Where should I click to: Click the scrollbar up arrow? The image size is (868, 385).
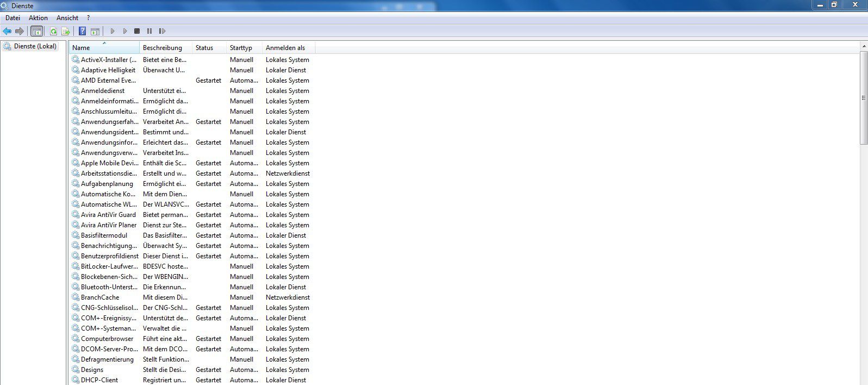click(x=864, y=46)
